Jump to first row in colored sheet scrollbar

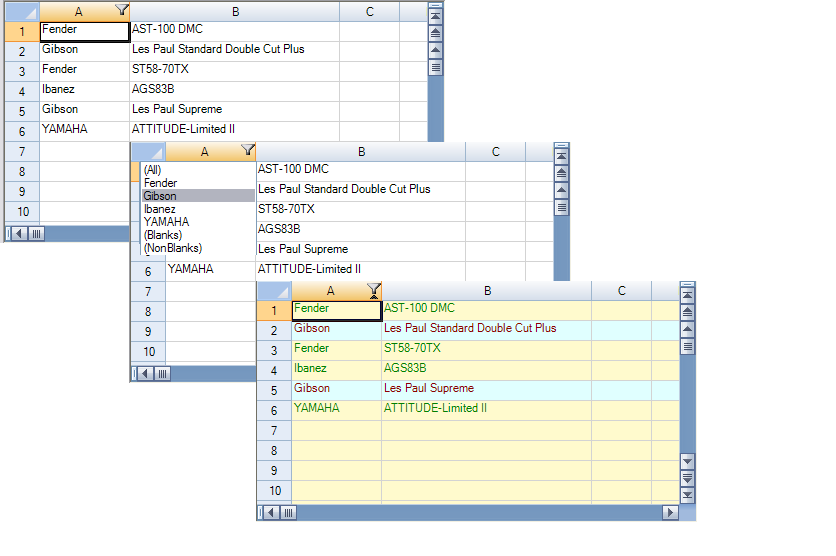click(688, 295)
